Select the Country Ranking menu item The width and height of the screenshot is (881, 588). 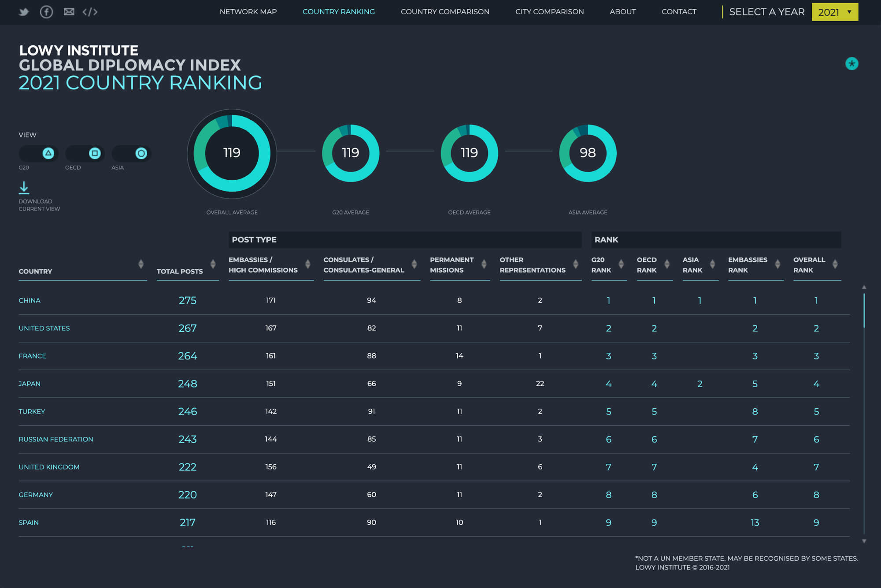coord(339,12)
